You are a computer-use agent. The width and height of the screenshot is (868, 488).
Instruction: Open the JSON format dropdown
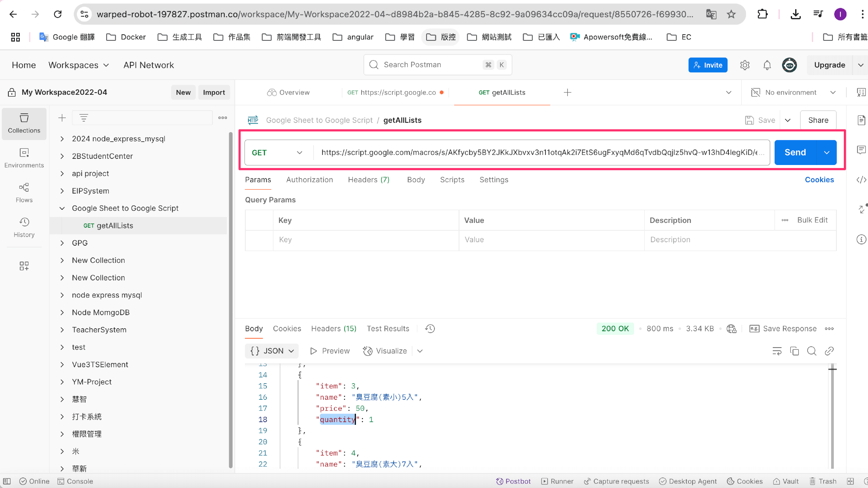[x=272, y=351]
